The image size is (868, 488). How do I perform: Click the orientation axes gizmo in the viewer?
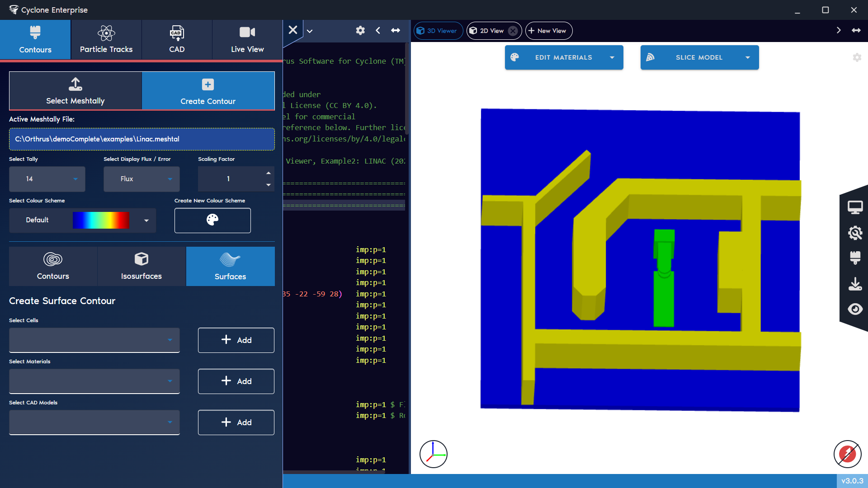click(x=434, y=454)
